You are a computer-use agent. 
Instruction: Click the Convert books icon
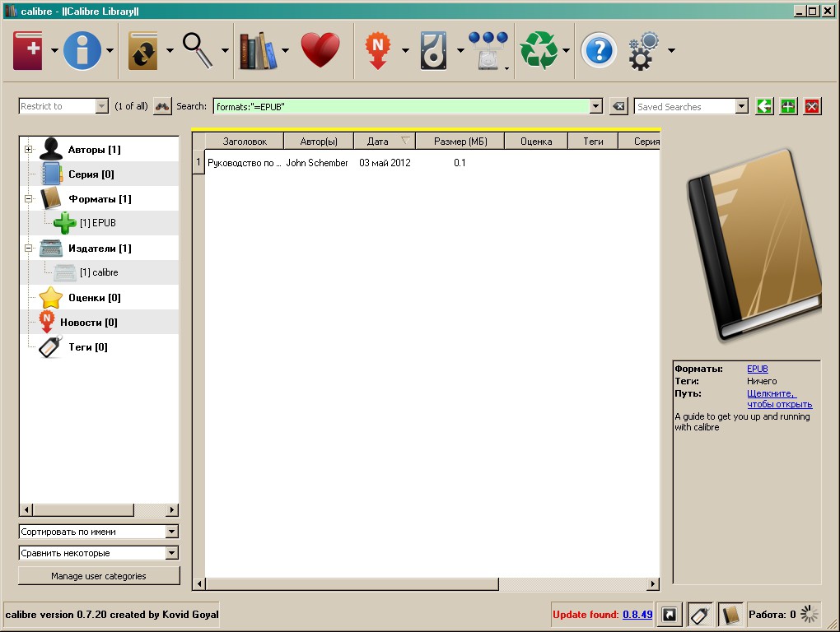(x=143, y=50)
